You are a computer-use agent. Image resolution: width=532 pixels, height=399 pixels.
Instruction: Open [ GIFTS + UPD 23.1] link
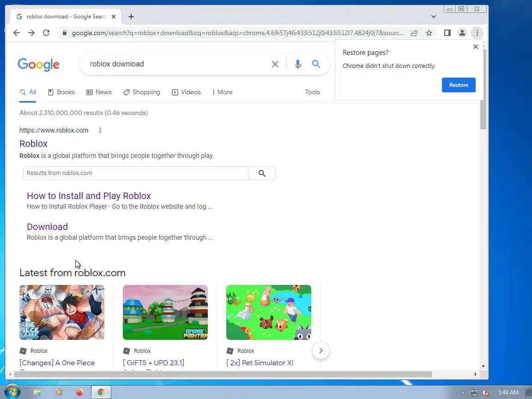point(153,363)
